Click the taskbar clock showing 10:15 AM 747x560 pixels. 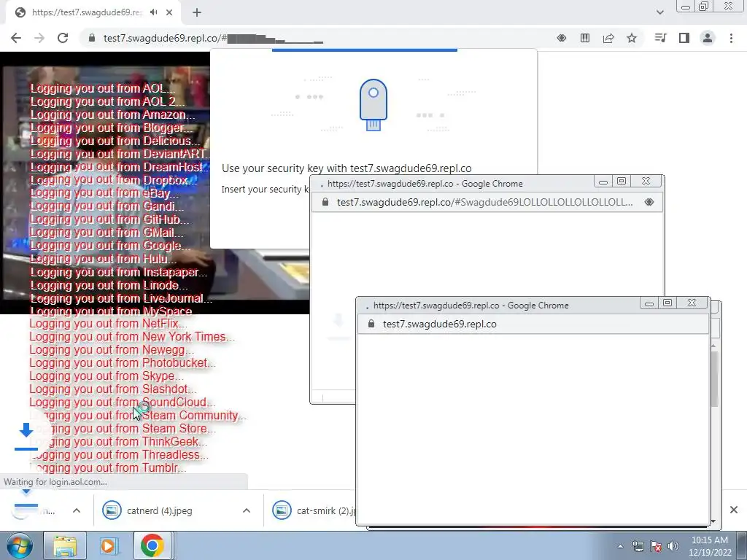point(710,546)
